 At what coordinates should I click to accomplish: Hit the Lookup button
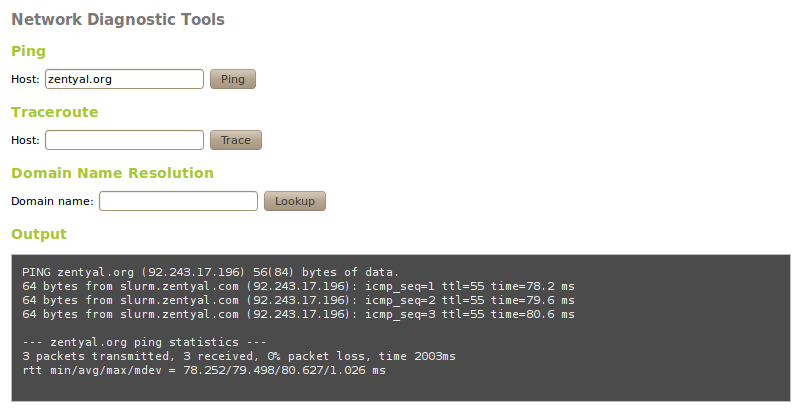294,201
